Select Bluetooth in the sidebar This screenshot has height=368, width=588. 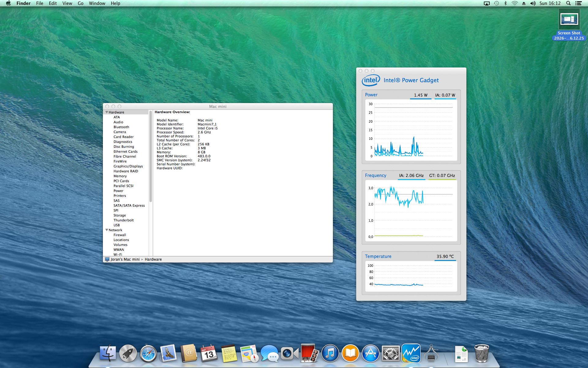[x=121, y=127]
